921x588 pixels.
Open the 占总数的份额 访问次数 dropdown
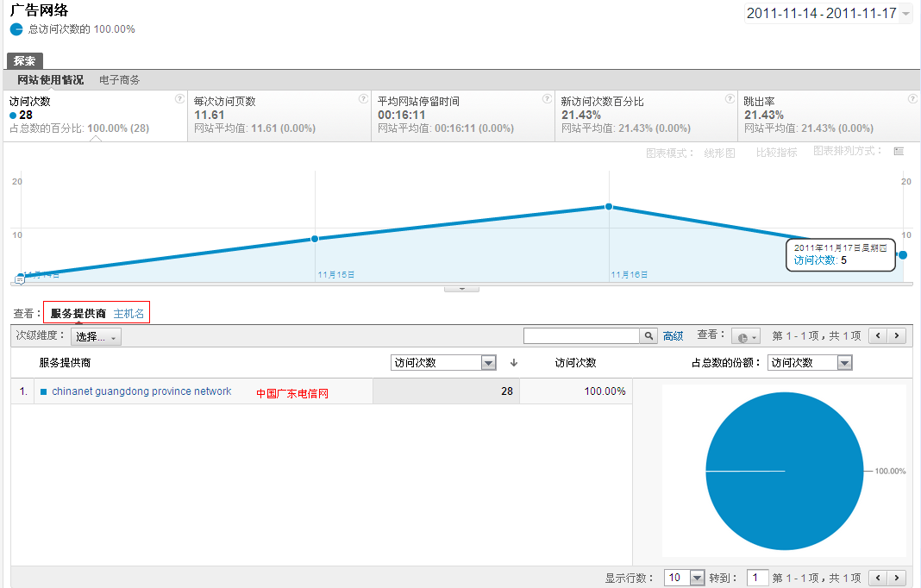coord(810,362)
